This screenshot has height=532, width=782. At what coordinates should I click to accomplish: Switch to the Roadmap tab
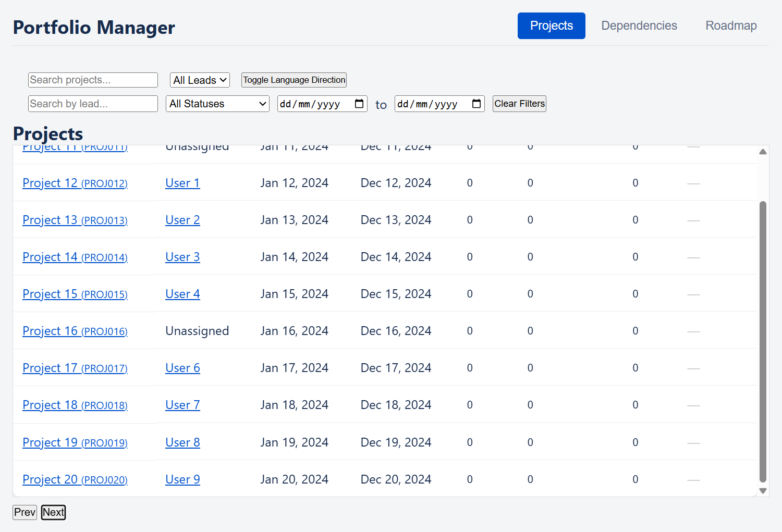pos(731,26)
